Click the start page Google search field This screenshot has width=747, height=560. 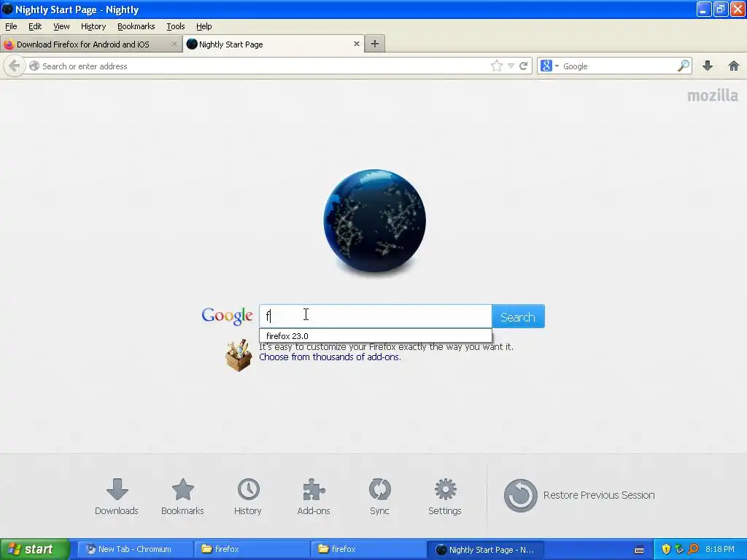click(376, 316)
